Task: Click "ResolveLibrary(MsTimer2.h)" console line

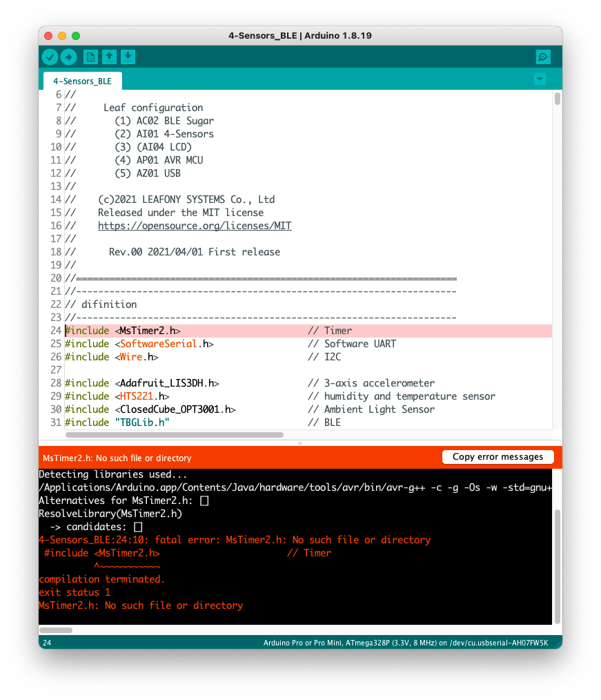Action: click(110, 514)
